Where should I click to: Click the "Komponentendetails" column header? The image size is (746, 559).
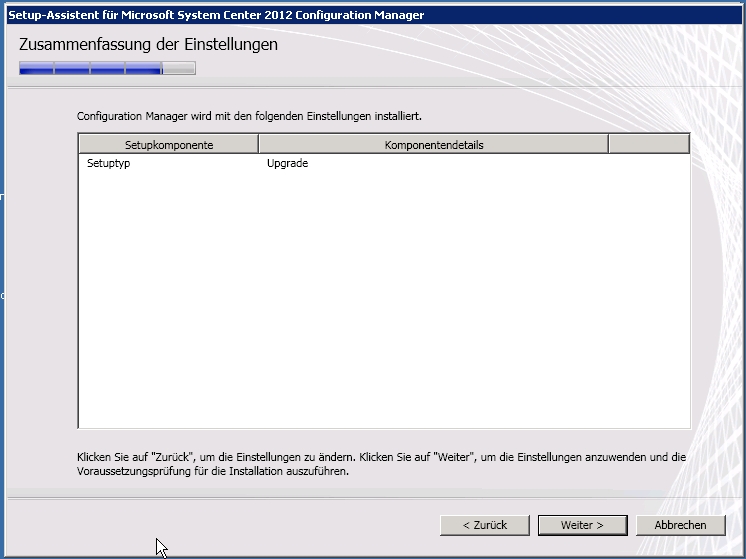(433, 145)
